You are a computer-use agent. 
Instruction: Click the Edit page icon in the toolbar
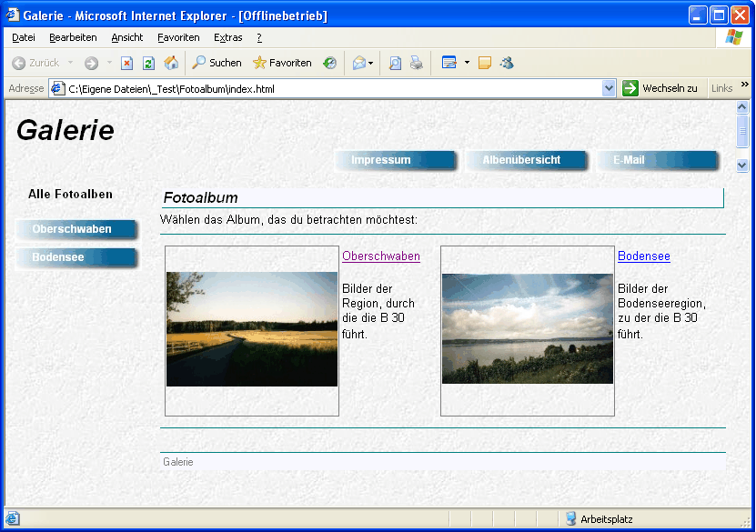tap(449, 63)
